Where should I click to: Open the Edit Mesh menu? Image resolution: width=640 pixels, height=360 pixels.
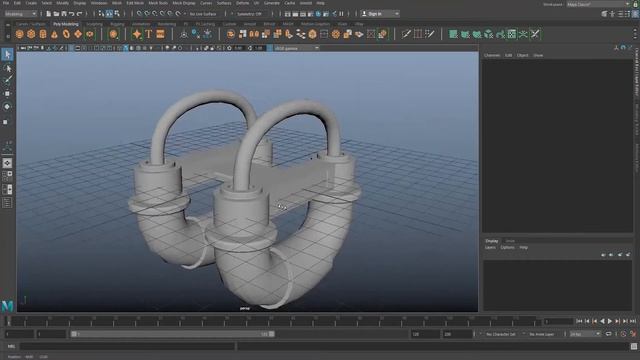(x=135, y=3)
